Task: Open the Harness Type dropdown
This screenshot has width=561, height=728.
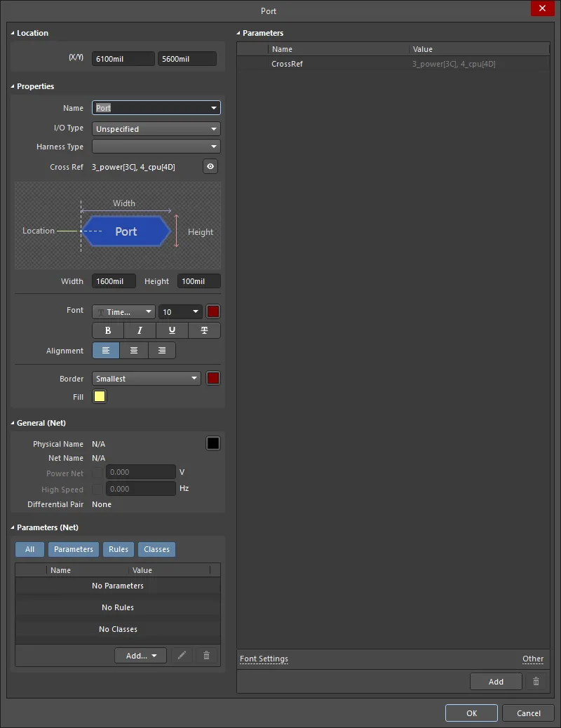Action: pos(156,147)
